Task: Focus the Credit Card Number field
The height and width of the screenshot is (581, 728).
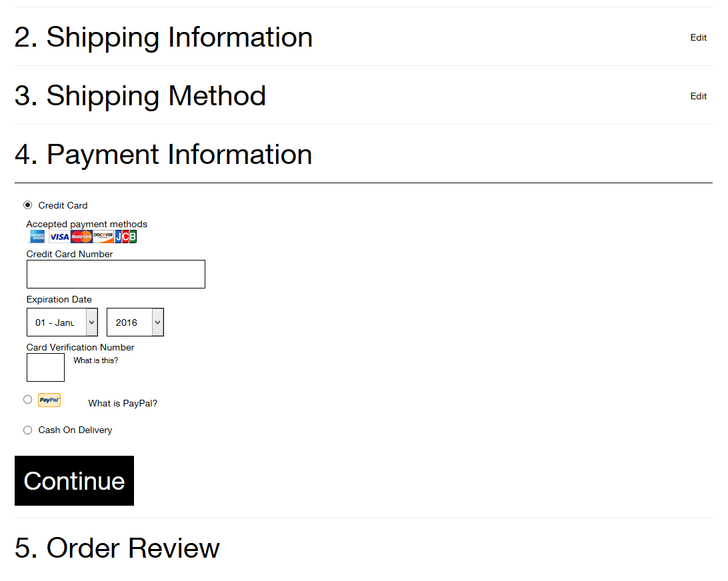Action: tap(116, 275)
